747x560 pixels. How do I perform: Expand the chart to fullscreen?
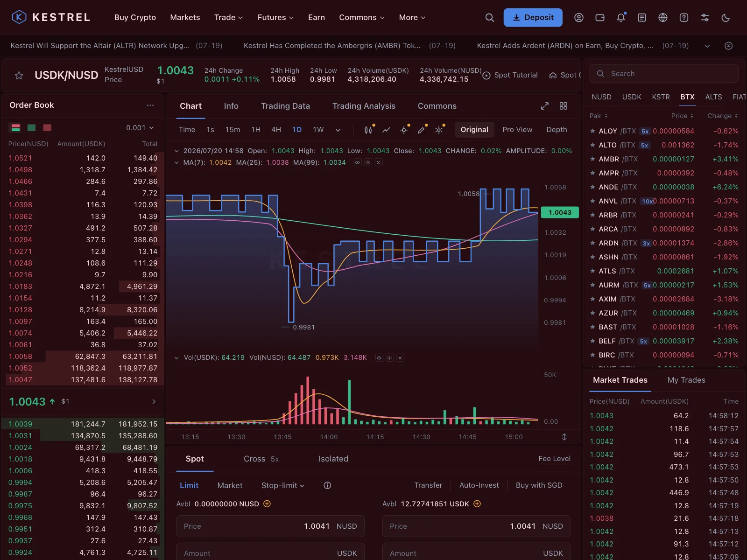click(545, 106)
